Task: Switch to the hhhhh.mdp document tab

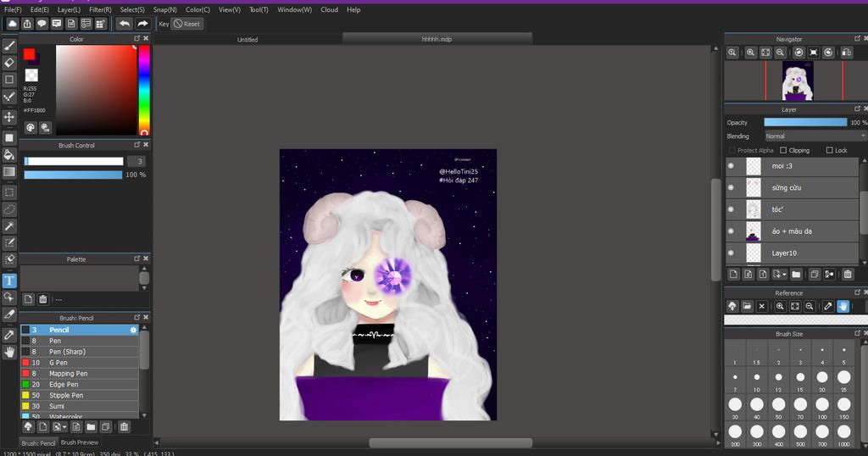Action: click(x=437, y=39)
